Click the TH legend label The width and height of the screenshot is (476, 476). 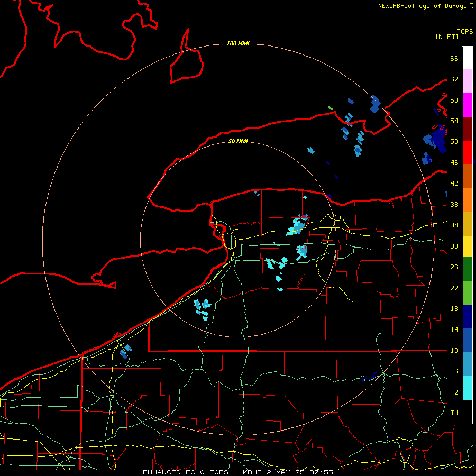[x=454, y=413]
